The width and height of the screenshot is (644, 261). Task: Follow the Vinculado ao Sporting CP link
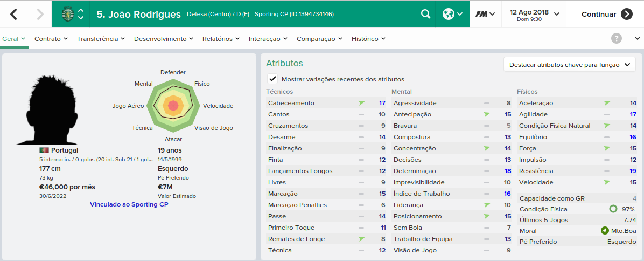coord(129,204)
